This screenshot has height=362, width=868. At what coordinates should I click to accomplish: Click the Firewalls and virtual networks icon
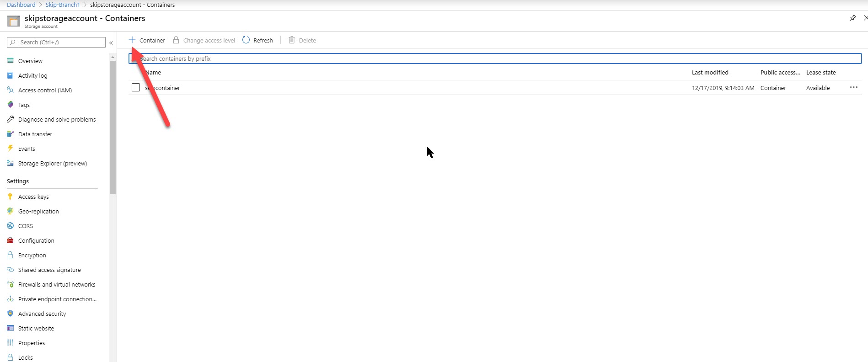[10, 284]
